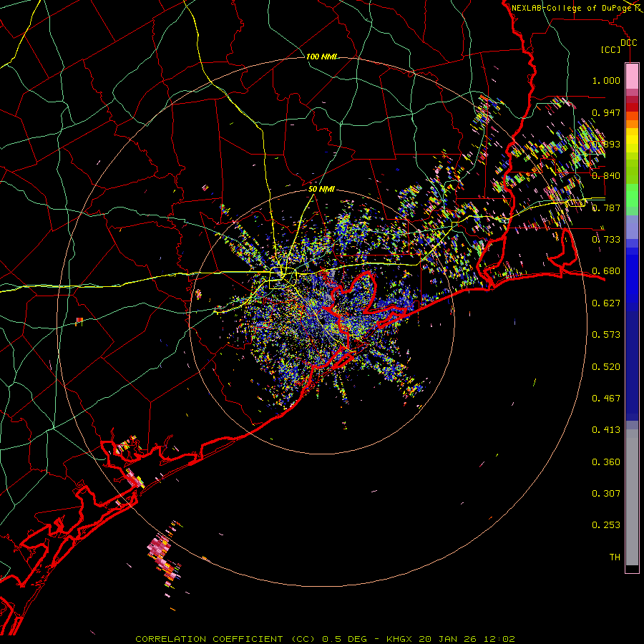
Task: Click the 0.253 scale value
Action: pyautogui.click(x=606, y=525)
